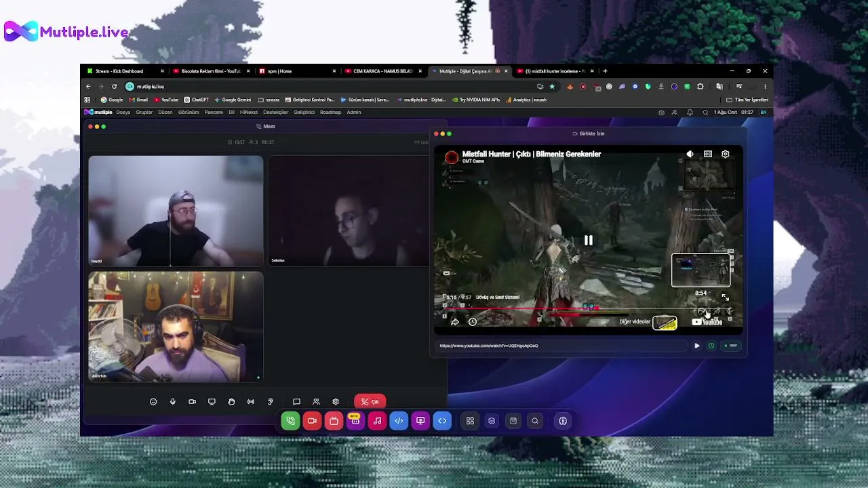Pause the Mistfall Hunter video
Image resolution: width=868 pixels, height=488 pixels.
pos(589,241)
